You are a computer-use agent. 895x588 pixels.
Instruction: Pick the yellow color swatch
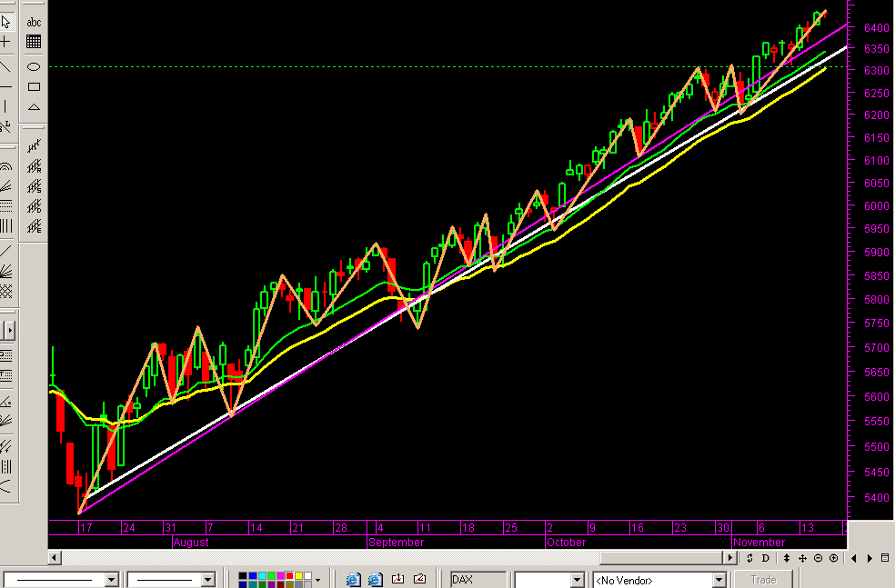click(x=298, y=576)
